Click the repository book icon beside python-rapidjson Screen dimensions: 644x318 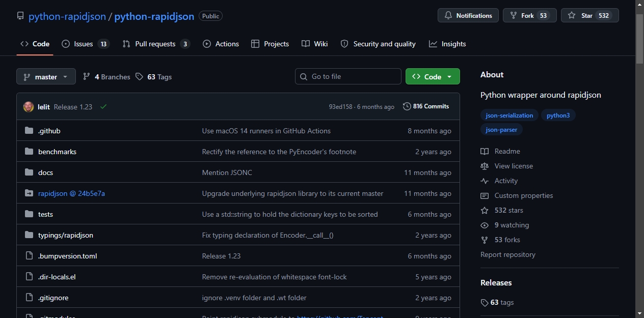pyautogui.click(x=20, y=16)
